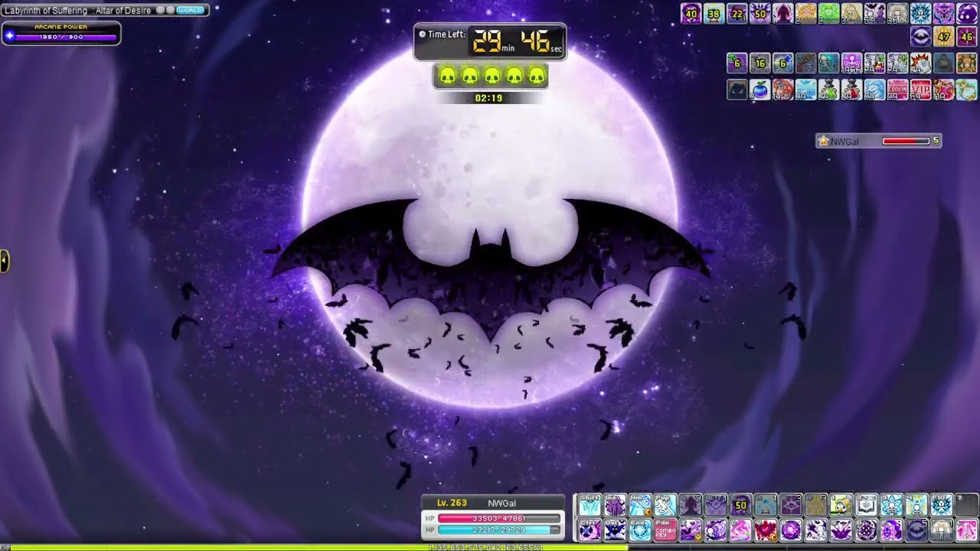The width and height of the screenshot is (980, 551).
Task: Click 'Labyrinth of Suffering : Altar of Desire' title
Action: [77, 10]
